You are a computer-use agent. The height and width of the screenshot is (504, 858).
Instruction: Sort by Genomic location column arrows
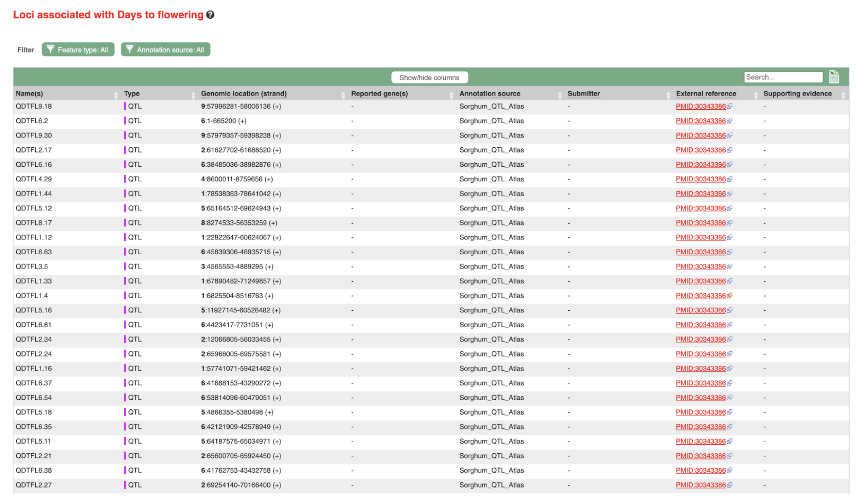pyautogui.click(x=343, y=95)
